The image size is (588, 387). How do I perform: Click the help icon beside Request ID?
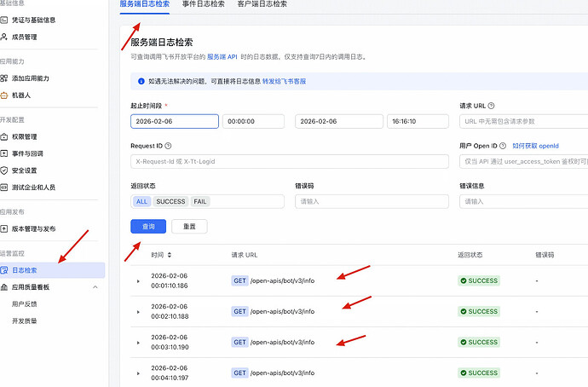[x=168, y=147]
